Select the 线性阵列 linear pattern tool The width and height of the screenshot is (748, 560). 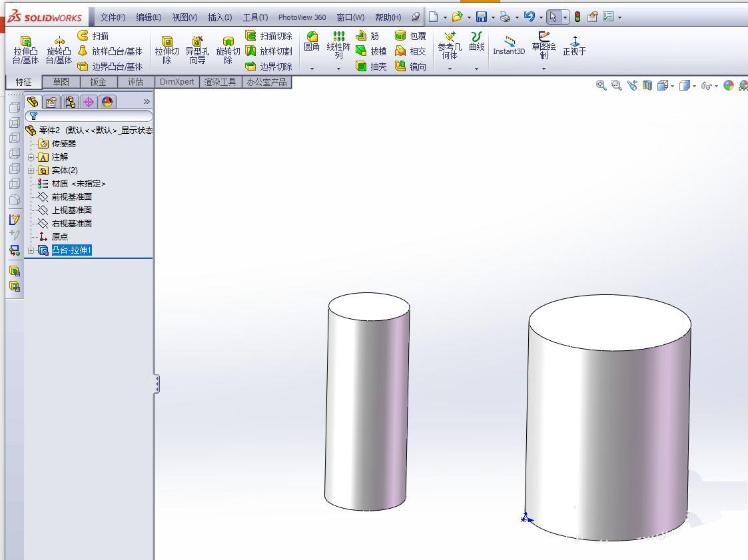click(x=339, y=45)
